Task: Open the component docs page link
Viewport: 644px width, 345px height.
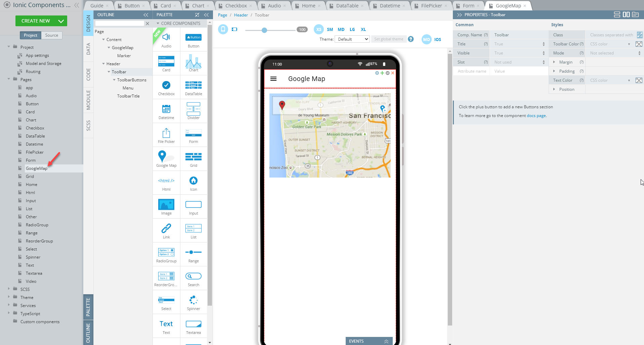Action: (x=536, y=116)
